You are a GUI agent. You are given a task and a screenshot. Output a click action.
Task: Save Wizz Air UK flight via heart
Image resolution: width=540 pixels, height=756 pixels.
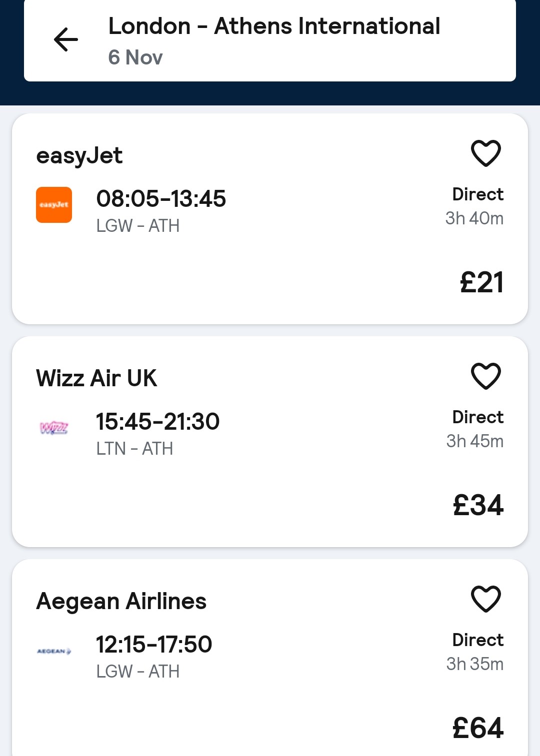click(485, 376)
